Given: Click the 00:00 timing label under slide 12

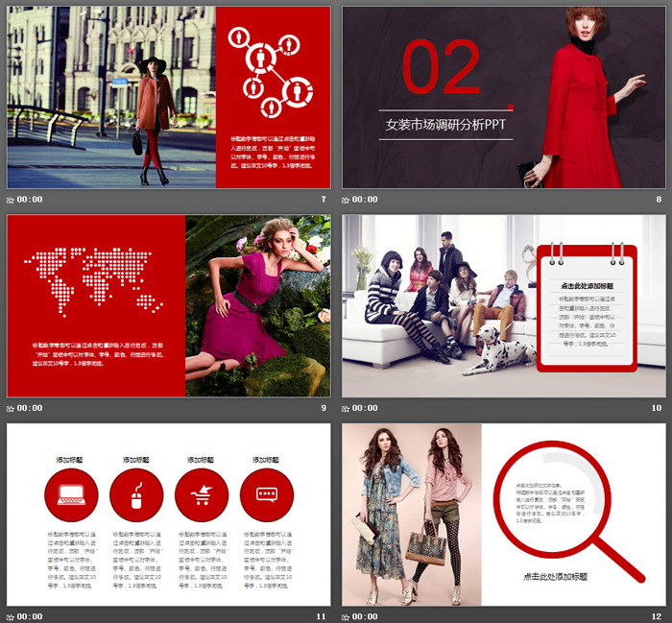Looking at the screenshot, I should pyautogui.click(x=366, y=616).
